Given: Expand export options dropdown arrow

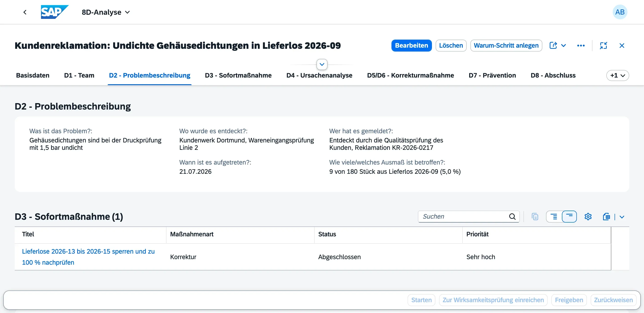Looking at the screenshot, I should tap(622, 217).
